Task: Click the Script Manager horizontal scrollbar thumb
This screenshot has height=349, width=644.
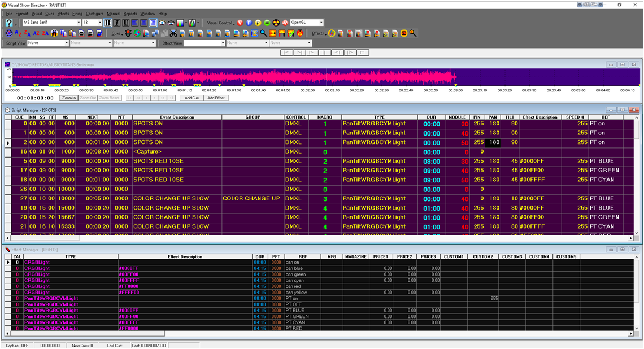Action: click(44, 238)
